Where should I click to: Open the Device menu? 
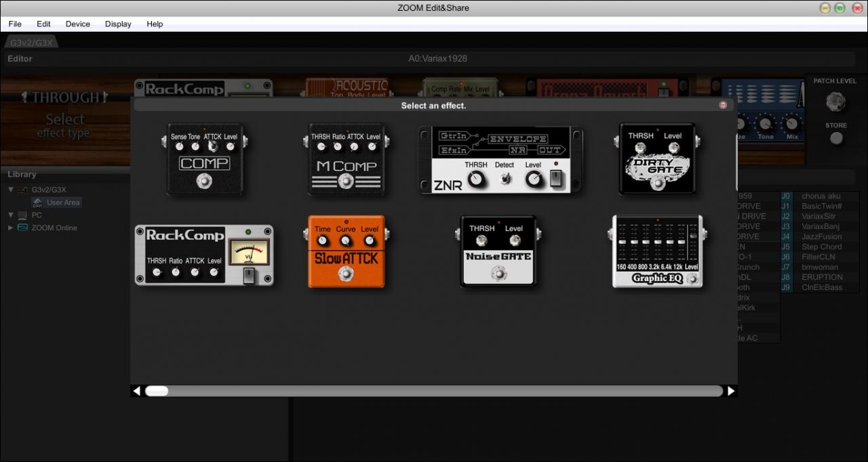[78, 24]
